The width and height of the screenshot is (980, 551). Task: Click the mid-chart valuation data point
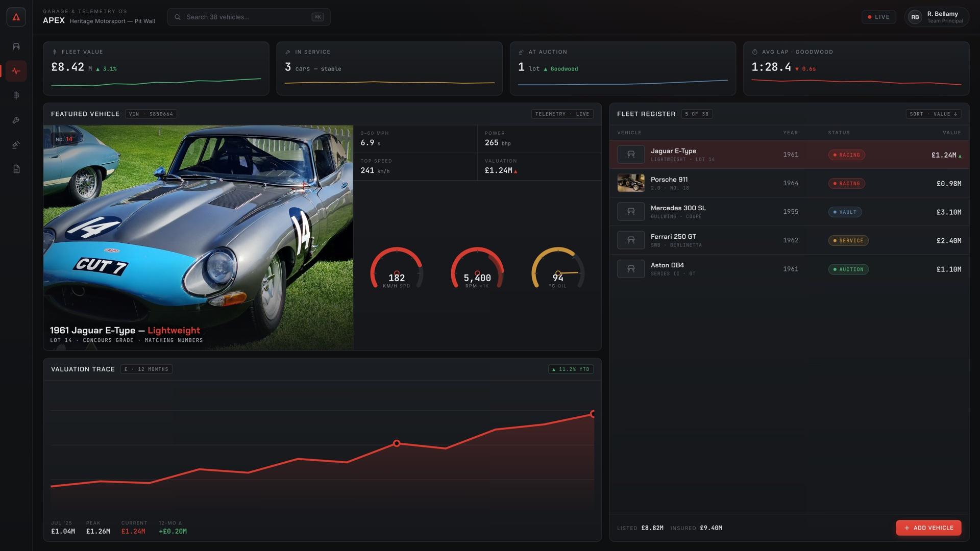click(397, 443)
